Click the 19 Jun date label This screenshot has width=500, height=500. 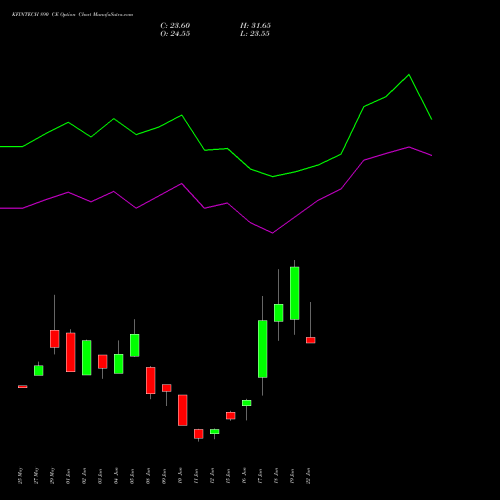[x=293, y=476]
